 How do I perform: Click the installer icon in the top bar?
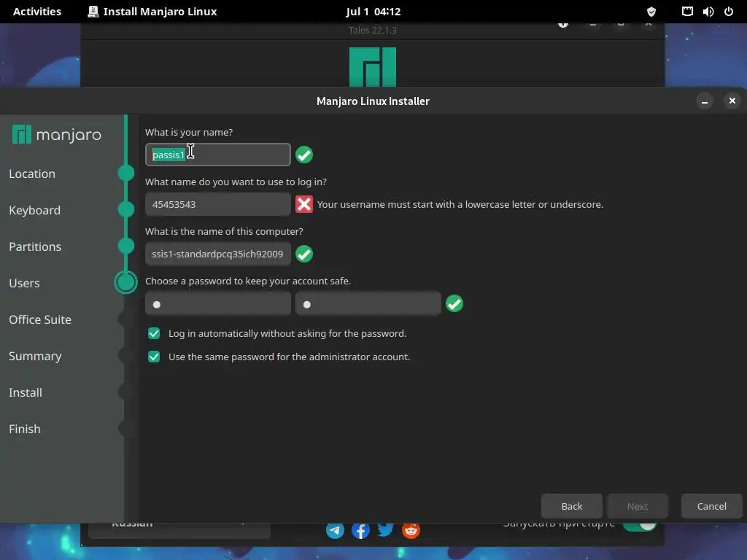93,12
